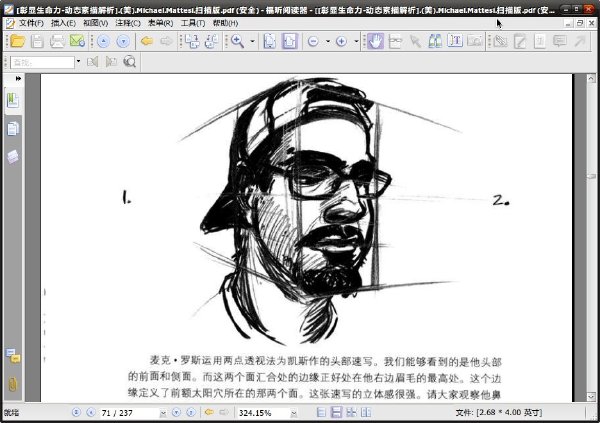Open the page number dropdown in status bar

click(x=163, y=413)
